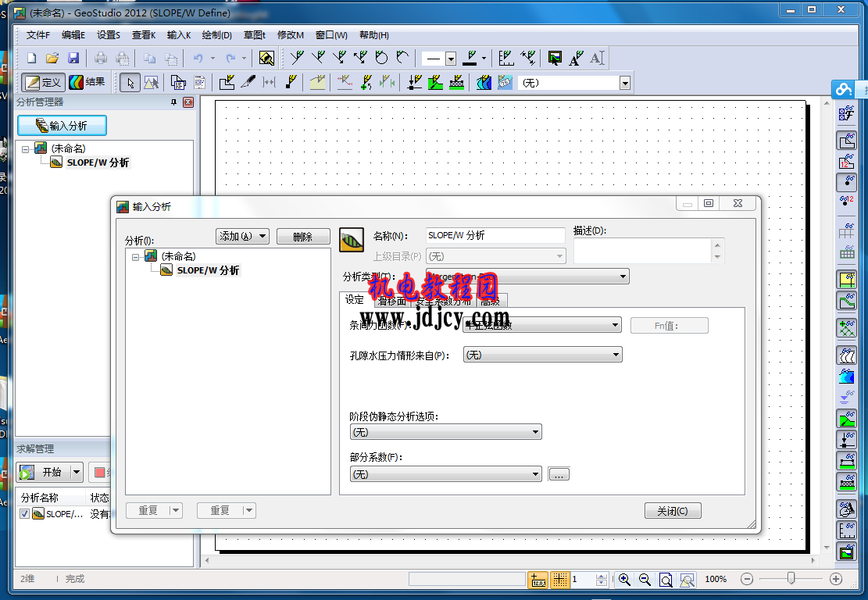Viewport: 868px width, 600px height.
Task: Open the 分析类型 dropdown
Action: pos(527,277)
